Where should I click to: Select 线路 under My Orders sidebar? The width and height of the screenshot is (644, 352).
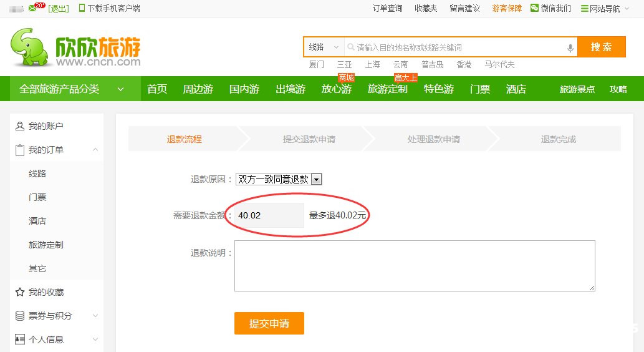37,174
